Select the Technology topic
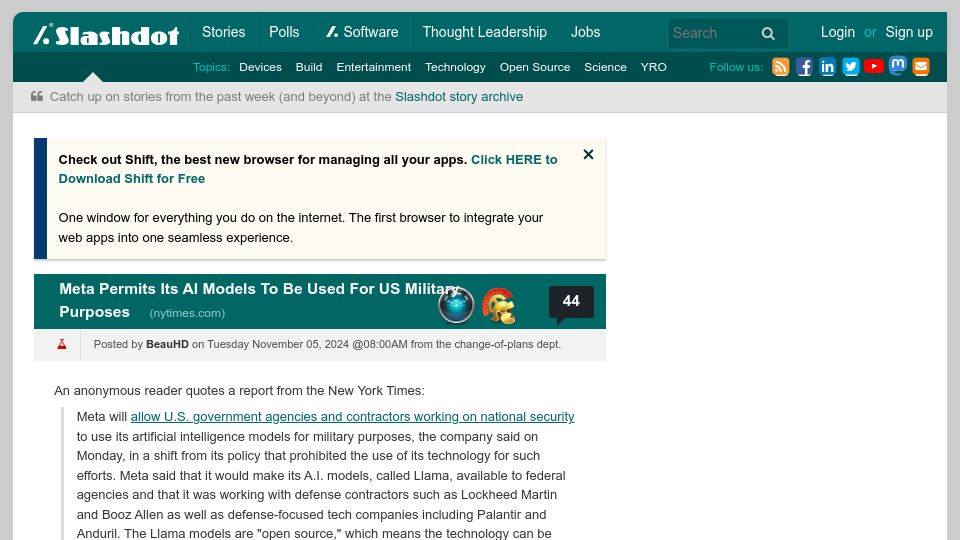Viewport: 960px width, 540px height. coord(455,67)
